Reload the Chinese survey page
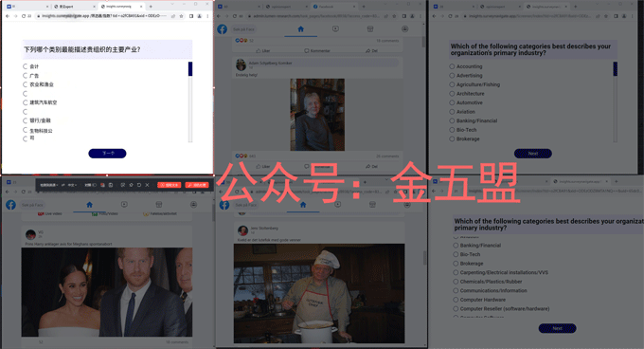 tap(24, 16)
